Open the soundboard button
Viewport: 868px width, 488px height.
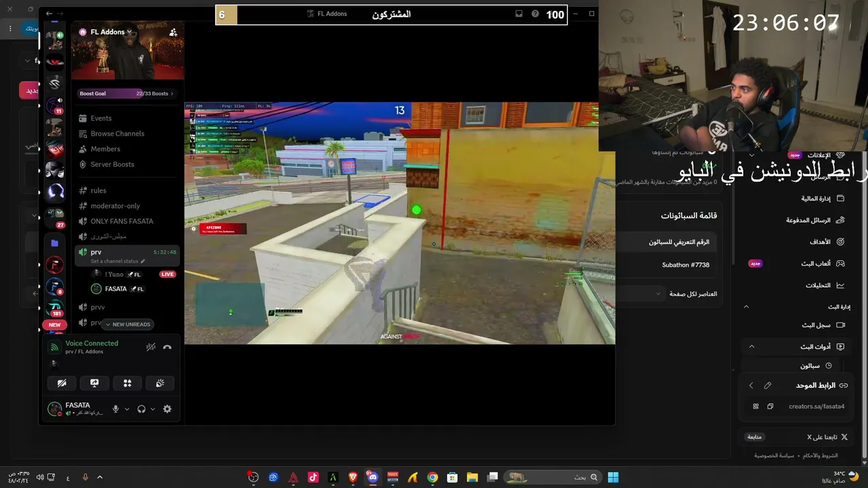point(160,383)
